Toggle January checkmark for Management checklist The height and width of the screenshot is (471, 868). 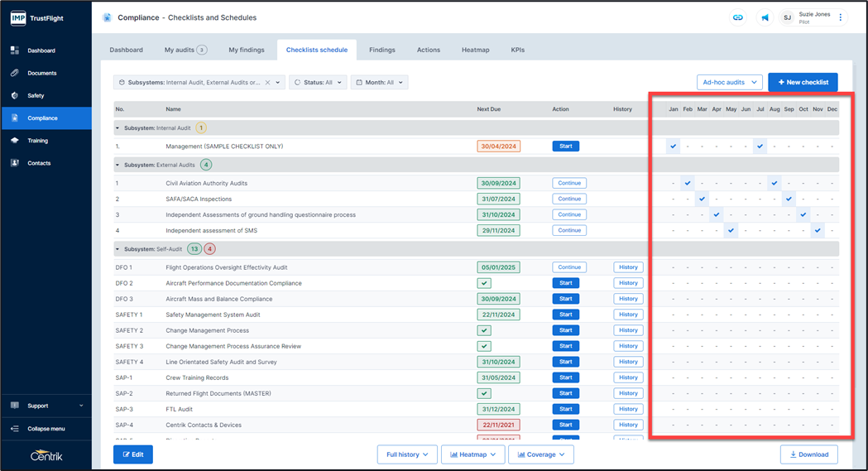pyautogui.click(x=674, y=147)
